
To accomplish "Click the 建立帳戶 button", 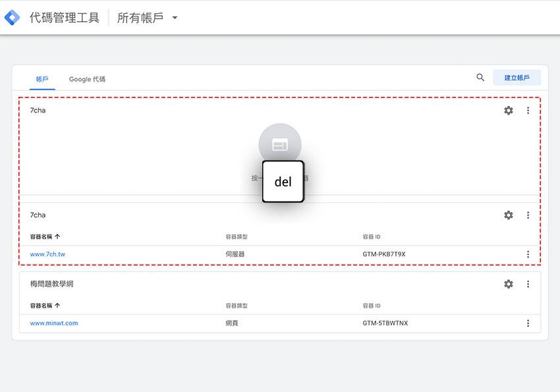I will point(517,78).
